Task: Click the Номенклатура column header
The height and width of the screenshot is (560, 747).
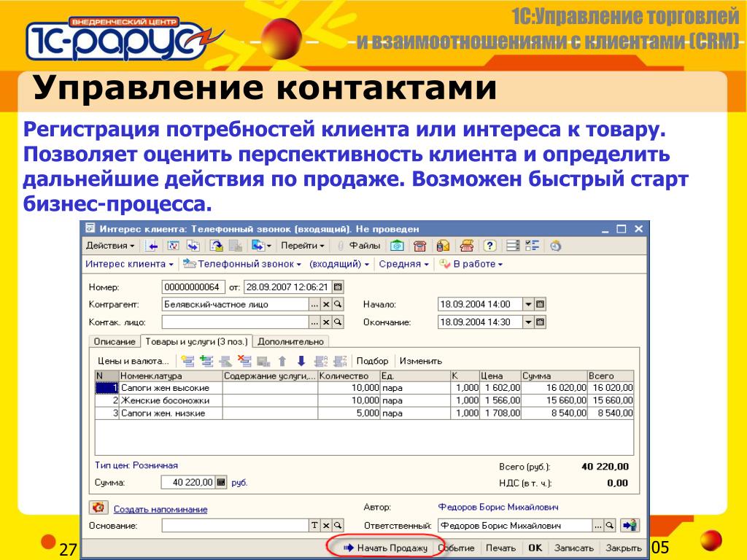Action: tap(171, 376)
